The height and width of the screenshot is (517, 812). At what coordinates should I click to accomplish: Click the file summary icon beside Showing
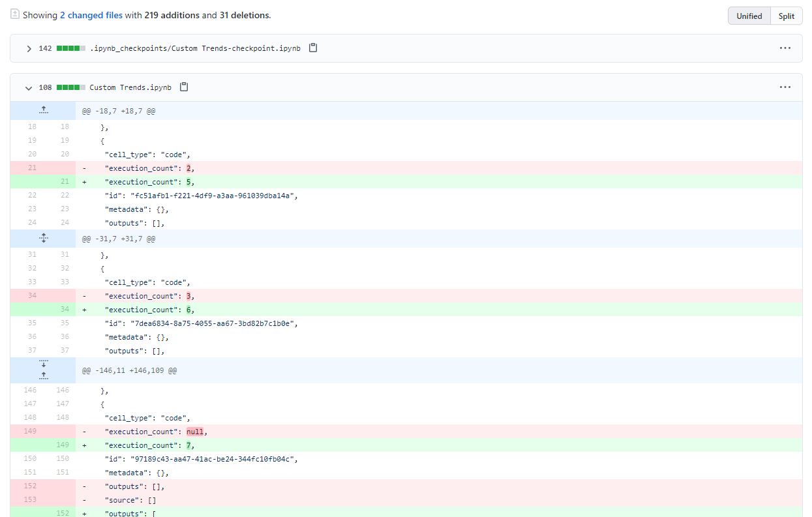(14, 14)
